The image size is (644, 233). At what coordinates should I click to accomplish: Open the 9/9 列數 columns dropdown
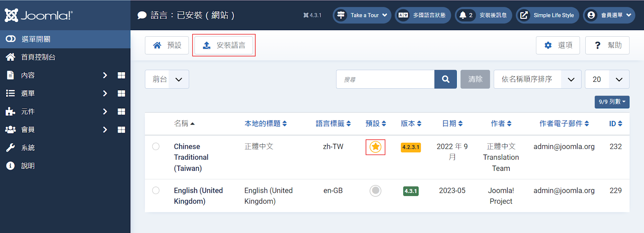[612, 102]
